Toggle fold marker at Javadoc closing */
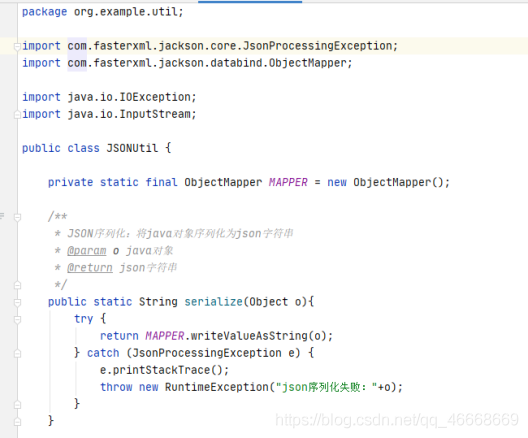 (x=18, y=285)
